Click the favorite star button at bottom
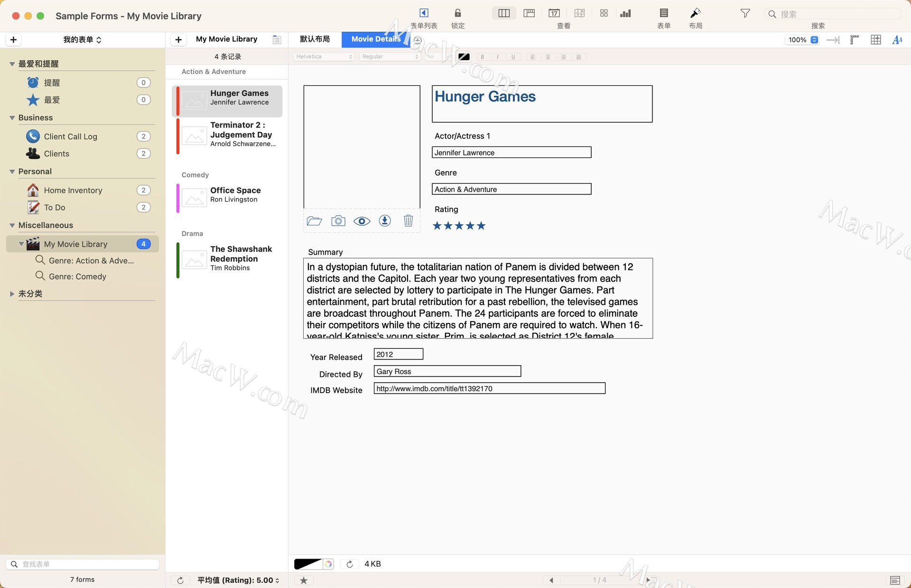 click(x=304, y=580)
